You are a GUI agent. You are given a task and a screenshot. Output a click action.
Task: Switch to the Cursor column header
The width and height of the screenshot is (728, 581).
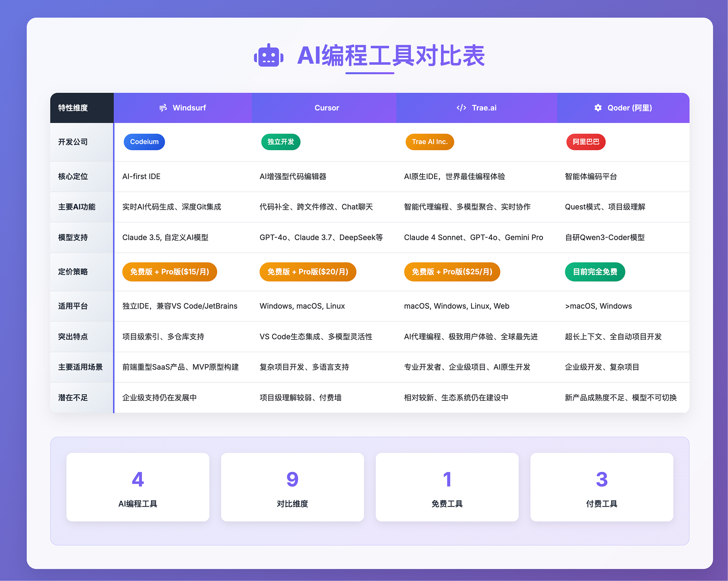point(326,108)
